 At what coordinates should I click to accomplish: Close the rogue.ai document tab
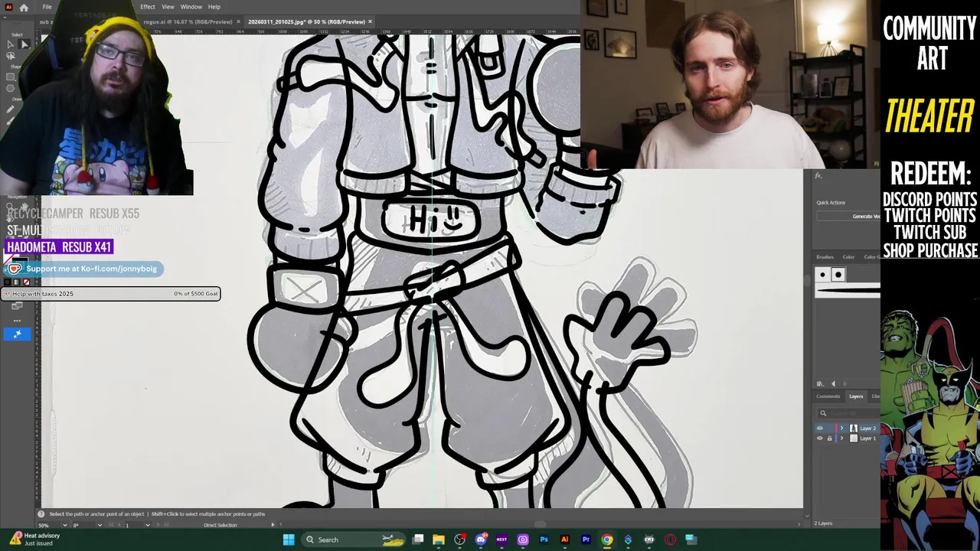pyautogui.click(x=237, y=21)
